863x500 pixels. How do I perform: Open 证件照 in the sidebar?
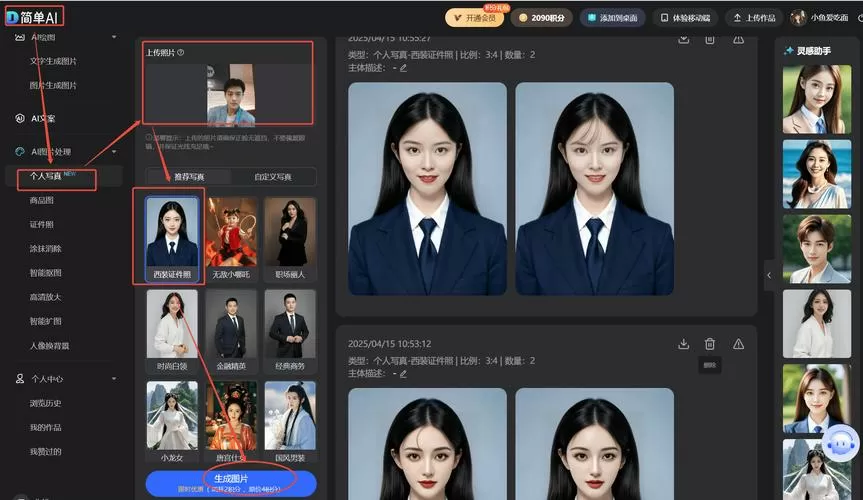coord(41,224)
